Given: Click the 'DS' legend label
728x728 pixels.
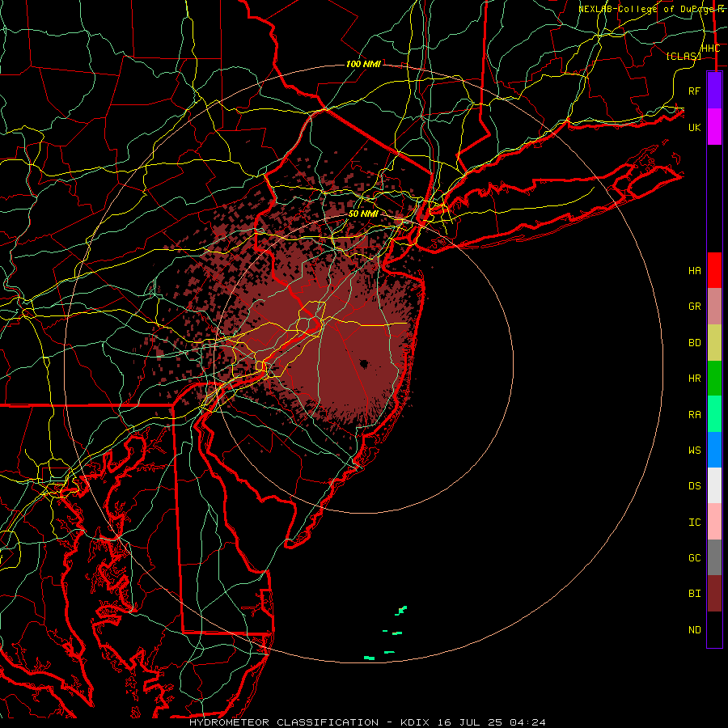Looking at the screenshot, I should tap(695, 486).
